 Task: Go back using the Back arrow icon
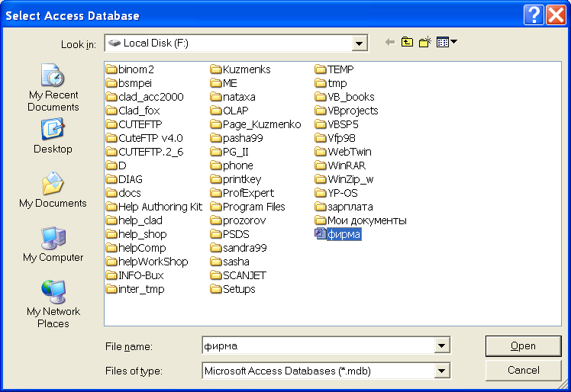pos(390,43)
